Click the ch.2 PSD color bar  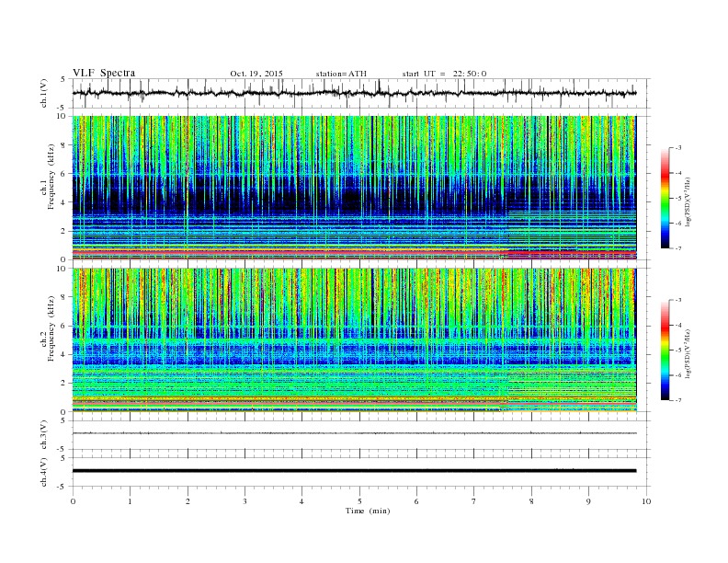pyautogui.click(x=665, y=350)
